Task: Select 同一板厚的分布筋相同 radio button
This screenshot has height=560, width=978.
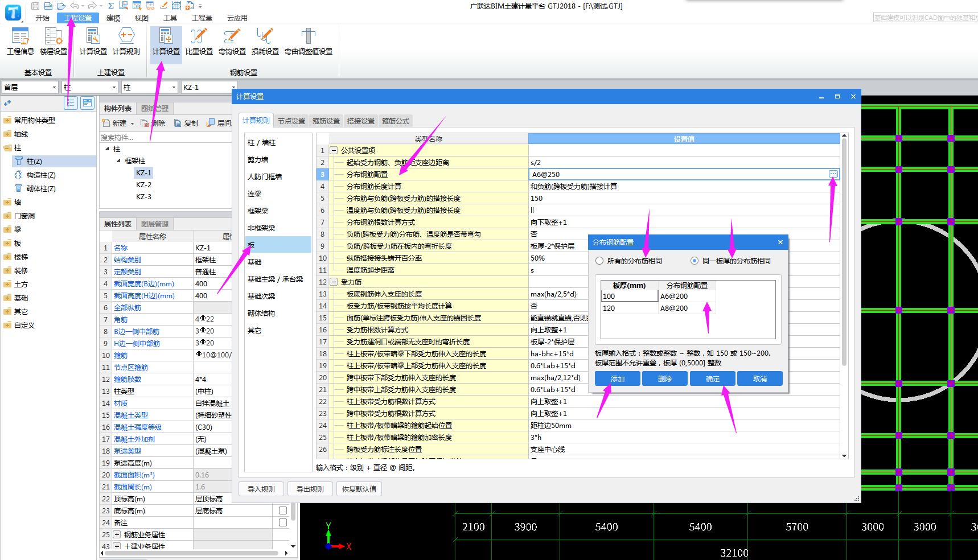Action: pos(695,261)
